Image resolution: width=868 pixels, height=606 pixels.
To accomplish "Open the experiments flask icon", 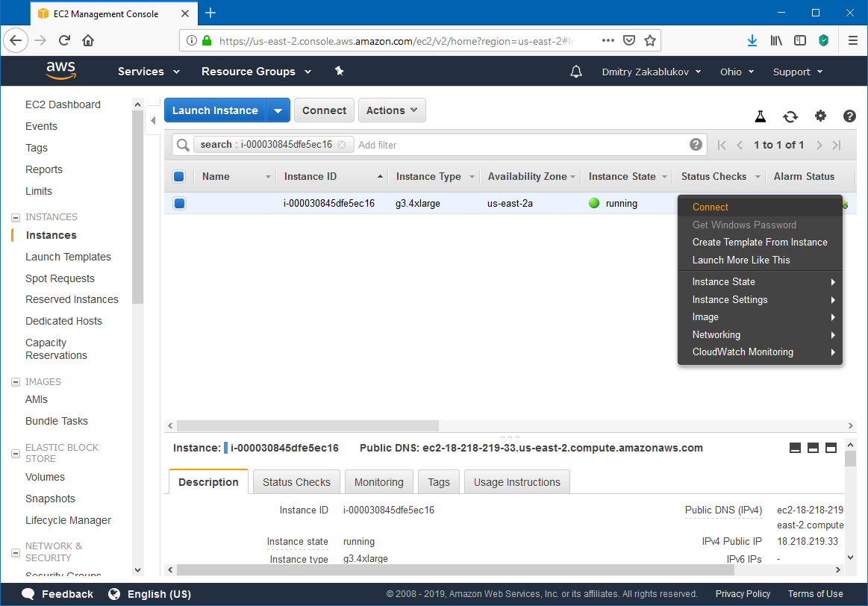I will (761, 116).
